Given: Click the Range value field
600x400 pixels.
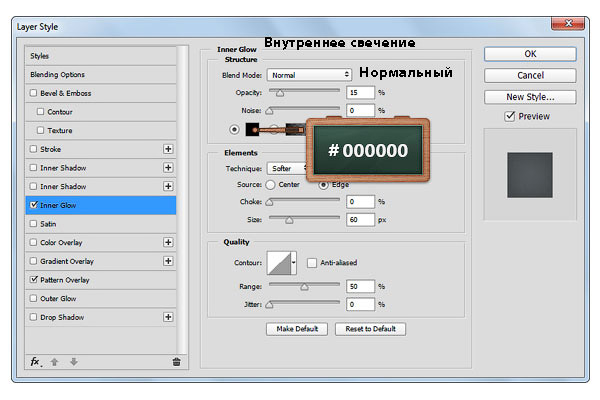Looking at the screenshot, I should click(360, 286).
